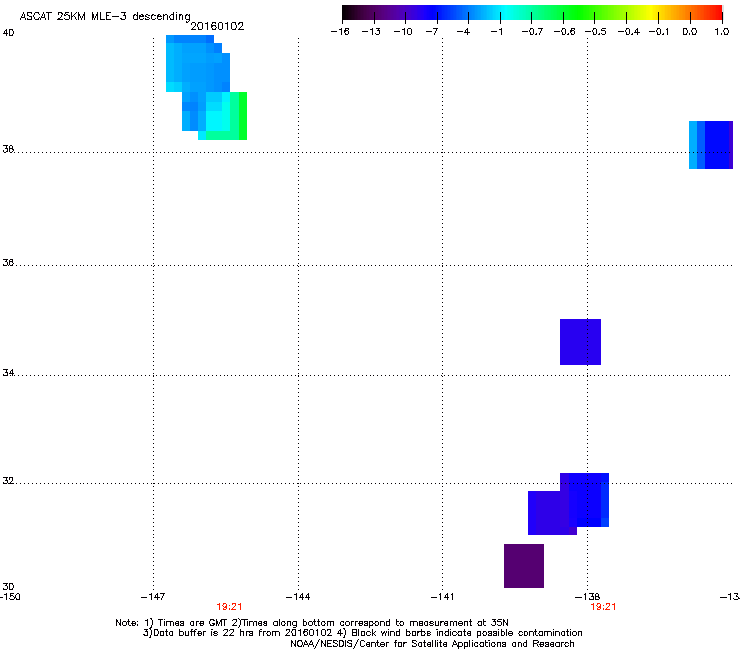Click the color bar label "-16"

340,32
